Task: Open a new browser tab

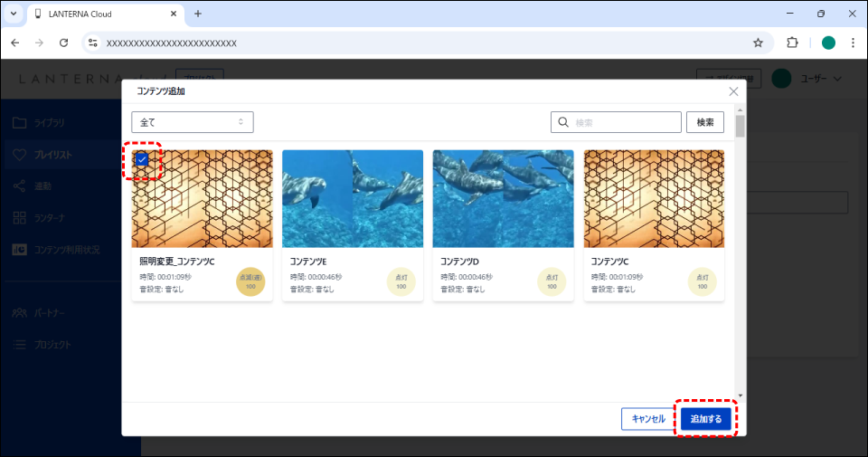Action: point(198,14)
